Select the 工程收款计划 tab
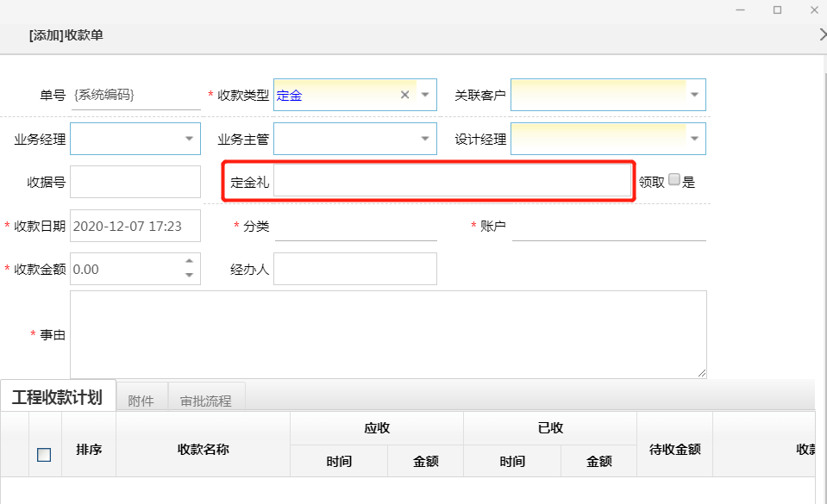Screen dimensions: 827x504 click(57, 397)
